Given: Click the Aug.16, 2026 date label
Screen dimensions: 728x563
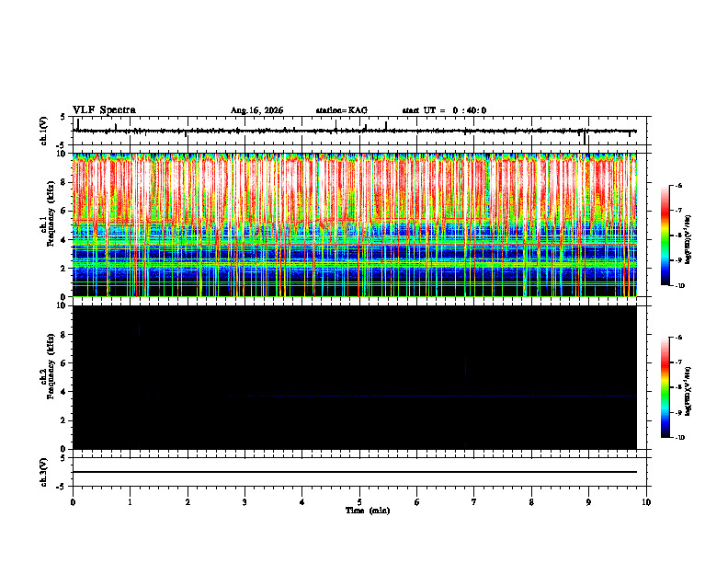Looking at the screenshot, I should [x=256, y=110].
